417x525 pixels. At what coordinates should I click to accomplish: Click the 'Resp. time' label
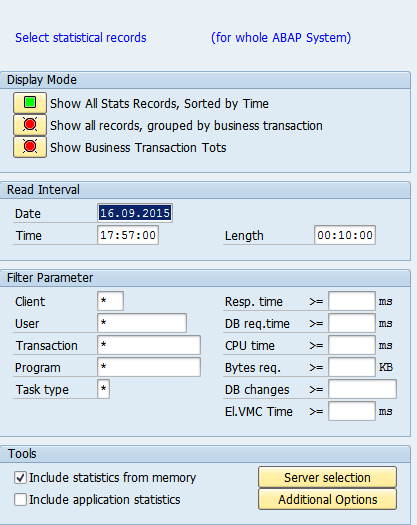254,302
